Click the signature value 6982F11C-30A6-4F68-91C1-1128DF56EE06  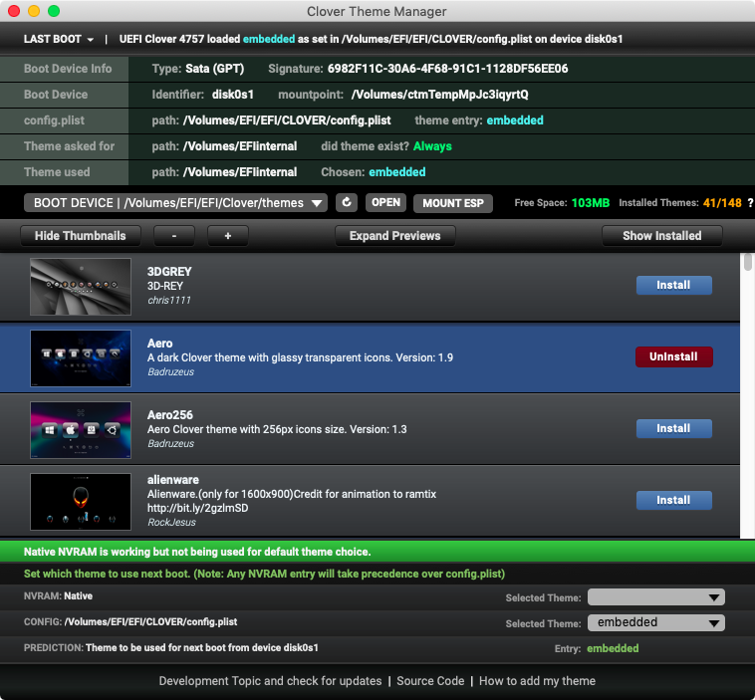point(448,69)
